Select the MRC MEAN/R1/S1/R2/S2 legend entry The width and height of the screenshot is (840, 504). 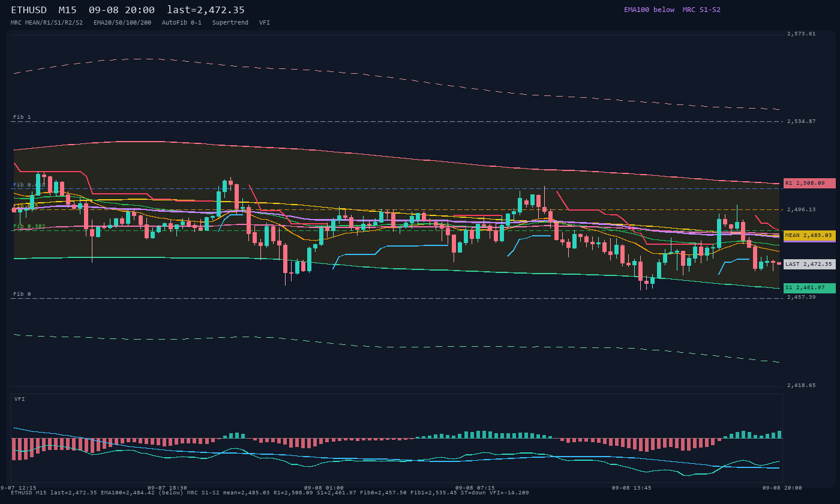pos(47,23)
